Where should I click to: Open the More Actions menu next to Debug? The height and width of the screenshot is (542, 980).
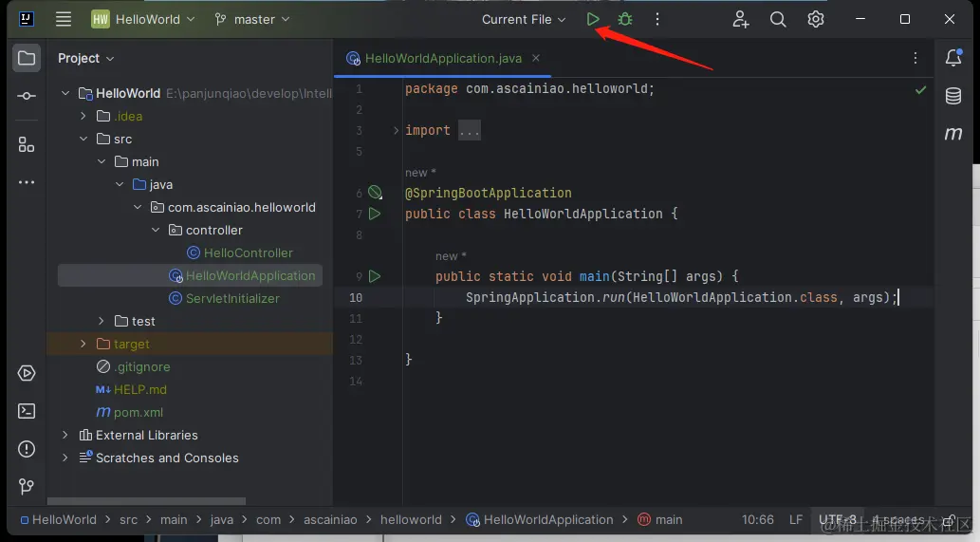click(656, 19)
